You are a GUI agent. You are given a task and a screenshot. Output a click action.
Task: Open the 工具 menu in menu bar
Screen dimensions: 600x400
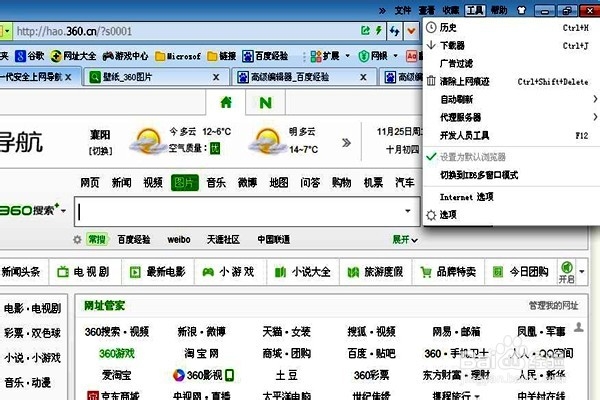point(475,10)
